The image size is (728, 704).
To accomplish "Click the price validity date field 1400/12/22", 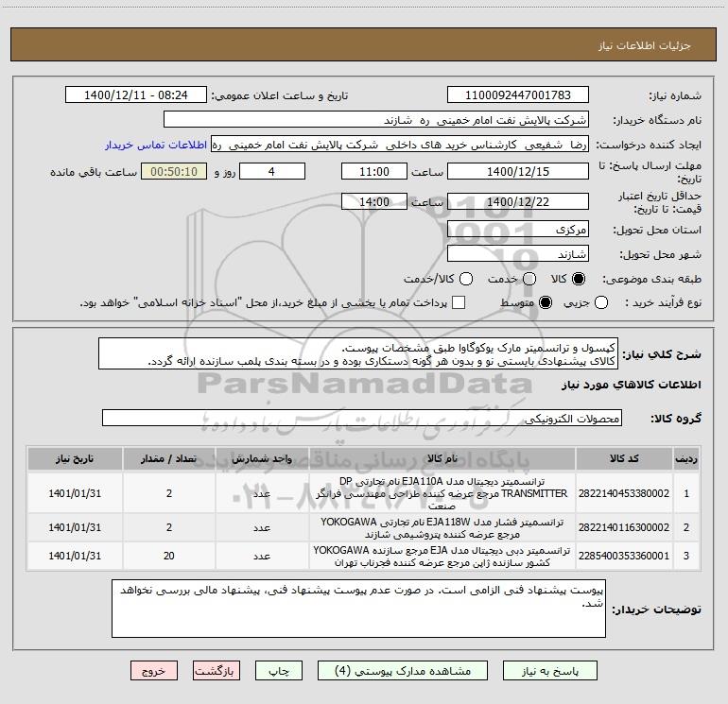I will [x=517, y=201].
